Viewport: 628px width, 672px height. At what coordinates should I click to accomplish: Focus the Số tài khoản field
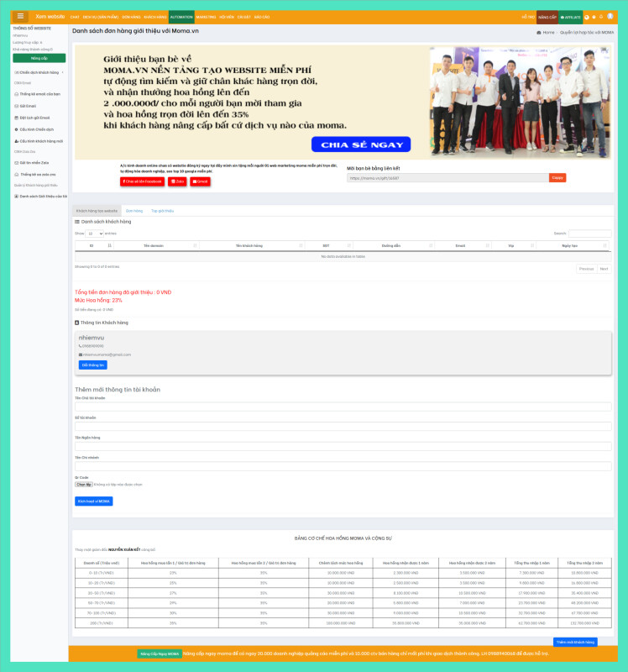[343, 427]
